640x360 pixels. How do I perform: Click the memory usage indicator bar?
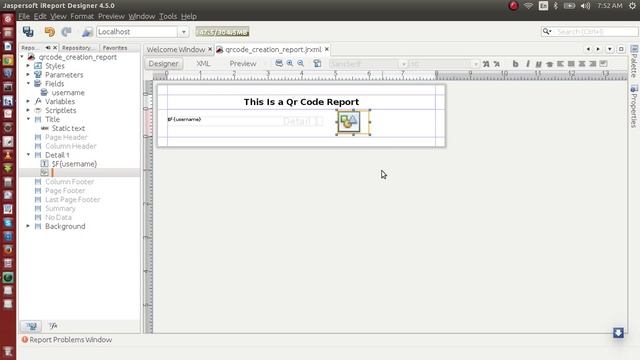(x=222, y=32)
